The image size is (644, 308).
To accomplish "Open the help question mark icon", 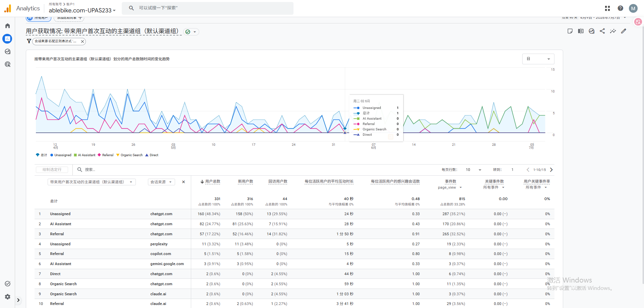I will coord(621,8).
